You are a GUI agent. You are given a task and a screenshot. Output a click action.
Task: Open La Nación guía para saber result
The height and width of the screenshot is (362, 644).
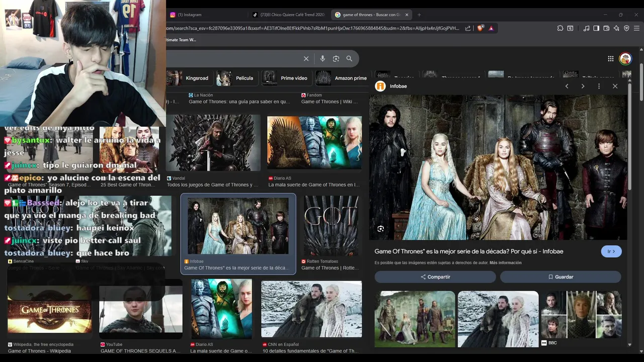coord(239,102)
